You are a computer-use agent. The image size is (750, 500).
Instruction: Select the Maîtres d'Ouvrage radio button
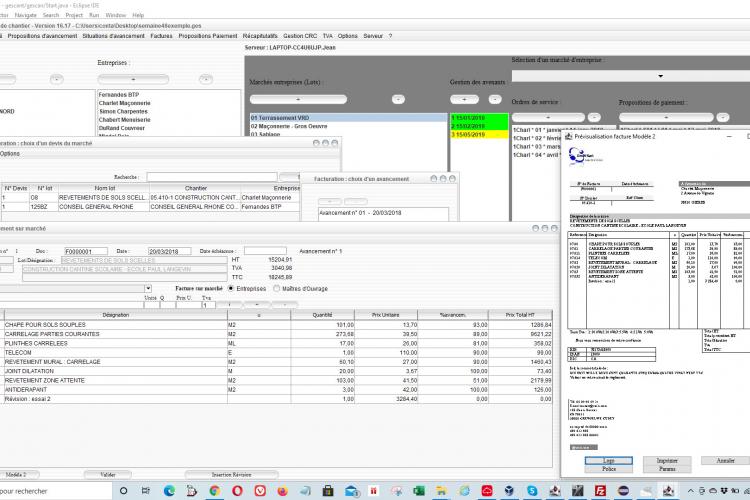[276, 289]
